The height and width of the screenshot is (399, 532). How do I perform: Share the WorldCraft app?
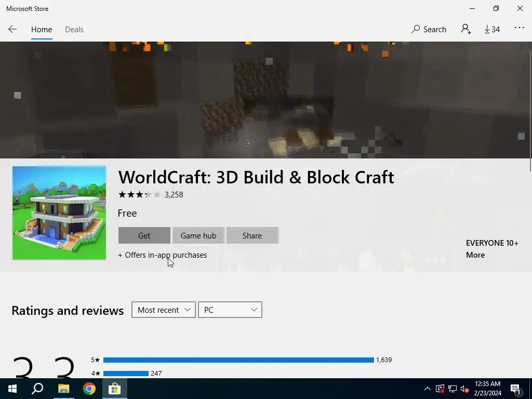tap(252, 235)
